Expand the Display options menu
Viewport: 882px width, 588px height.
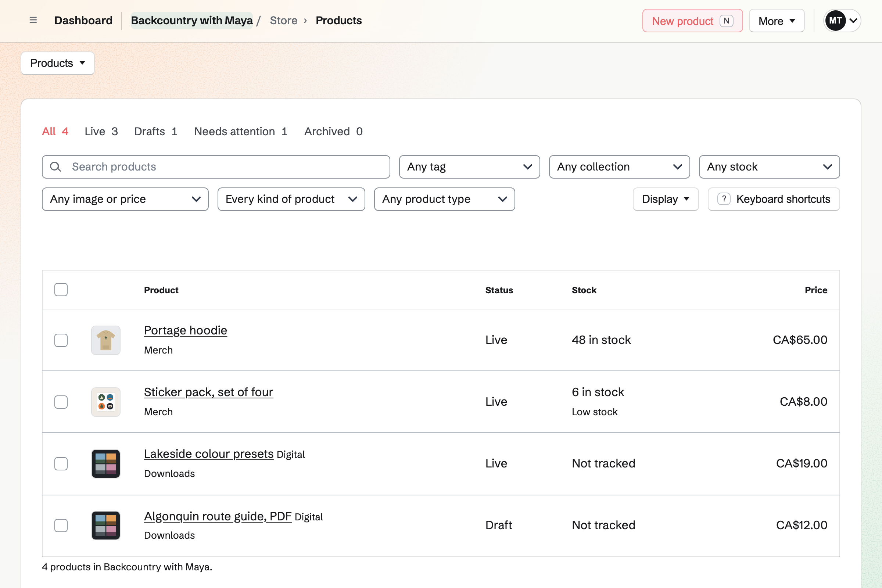666,199
